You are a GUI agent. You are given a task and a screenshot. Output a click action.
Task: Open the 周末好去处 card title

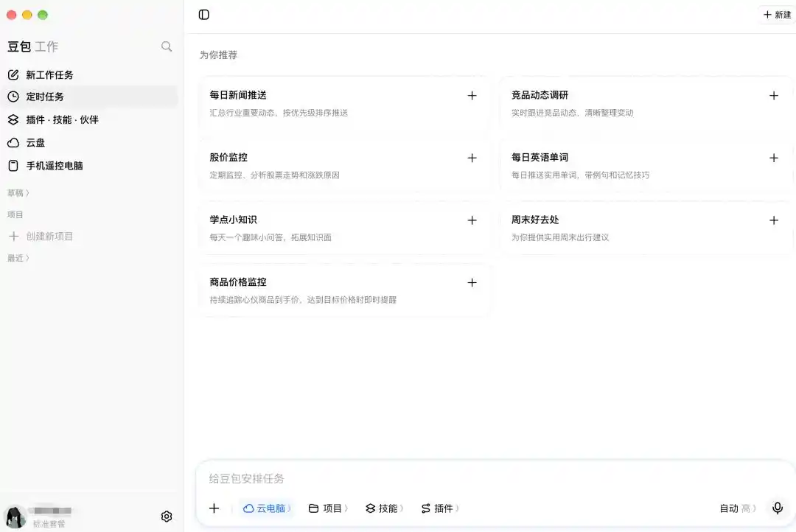(535, 220)
